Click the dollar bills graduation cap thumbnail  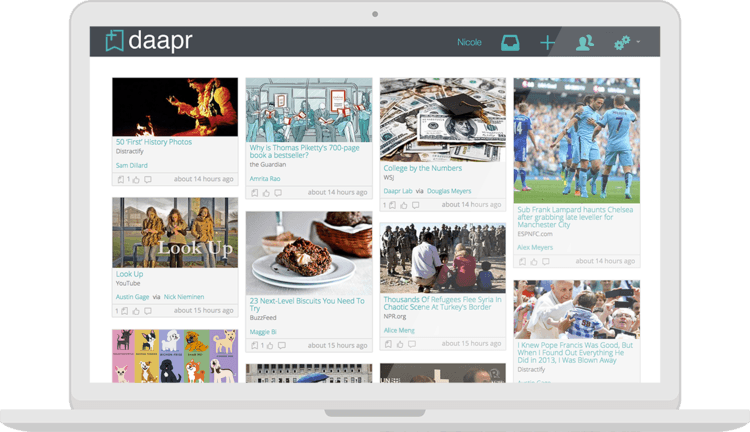click(x=443, y=120)
